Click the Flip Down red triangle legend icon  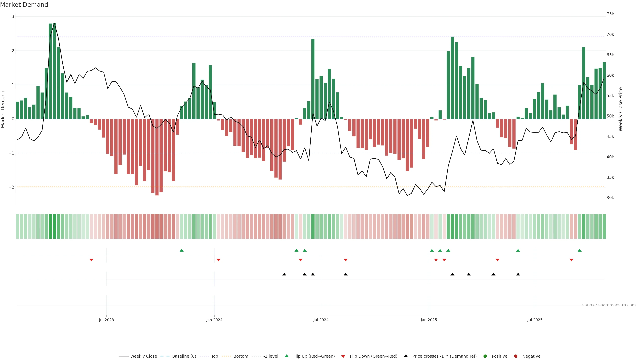(343, 356)
